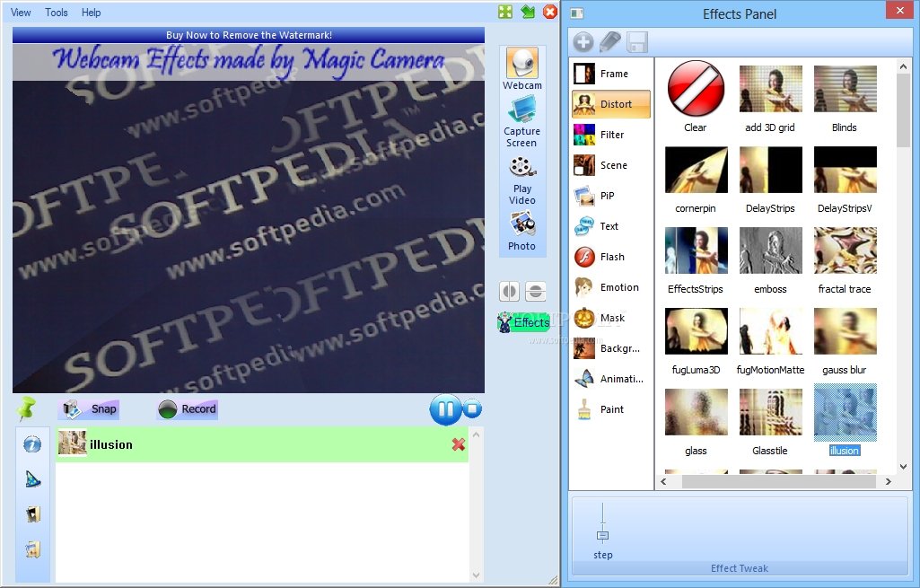Viewport: 920px width, 588px height.
Task: Start recording with the Record button
Action: click(188, 409)
